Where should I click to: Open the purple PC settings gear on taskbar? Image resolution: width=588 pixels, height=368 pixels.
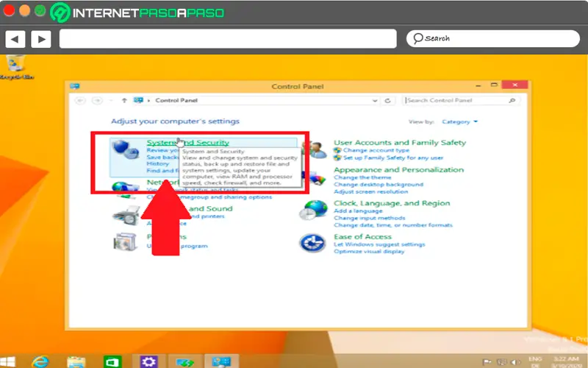148,362
